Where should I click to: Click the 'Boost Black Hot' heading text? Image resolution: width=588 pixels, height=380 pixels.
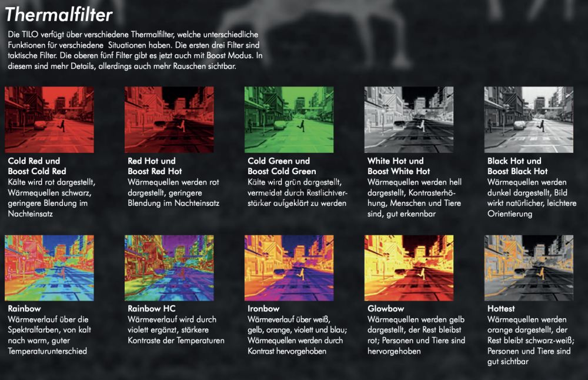[x=517, y=171]
